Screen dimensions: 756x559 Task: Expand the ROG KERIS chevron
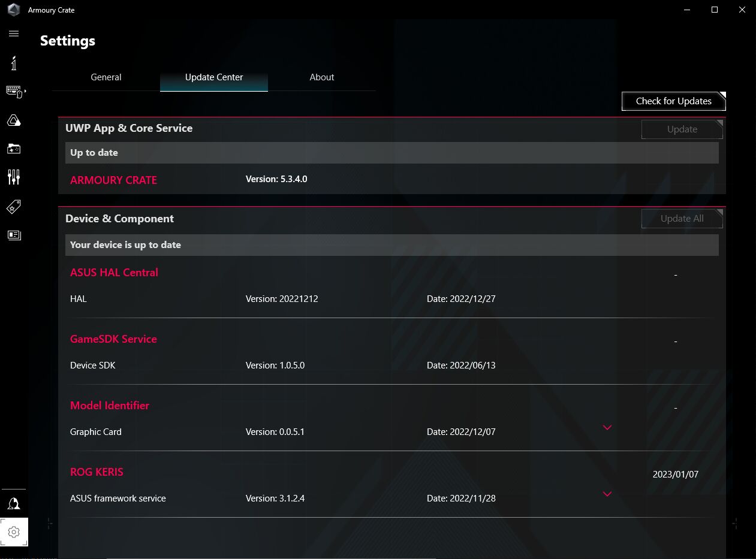[x=607, y=494]
